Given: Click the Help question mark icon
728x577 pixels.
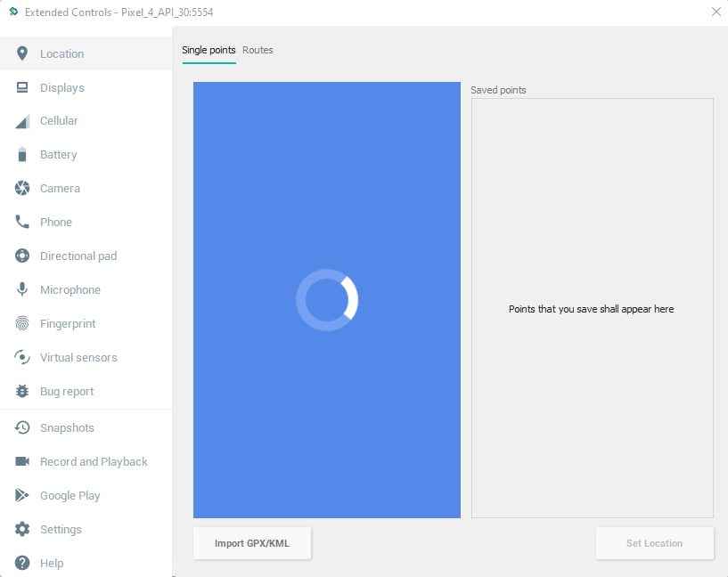Looking at the screenshot, I should (x=21, y=563).
